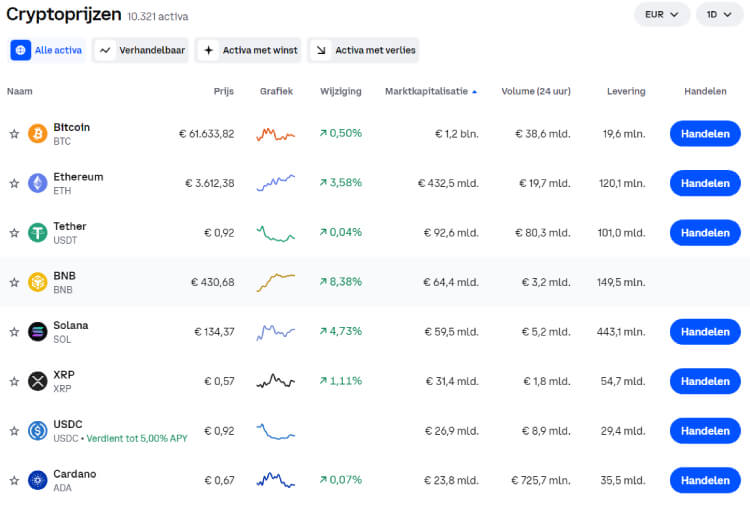
Task: Click the Tether market cap € 92,6 mld.
Action: [x=451, y=233]
